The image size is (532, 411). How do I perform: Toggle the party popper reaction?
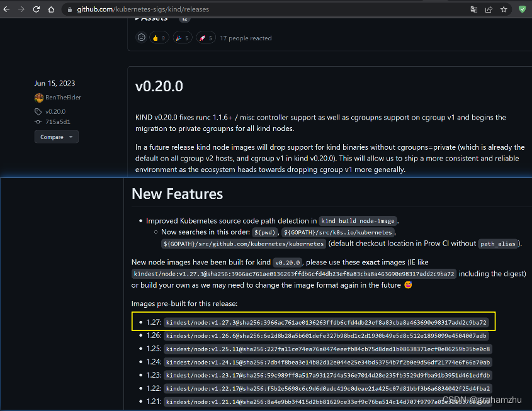tap(183, 38)
